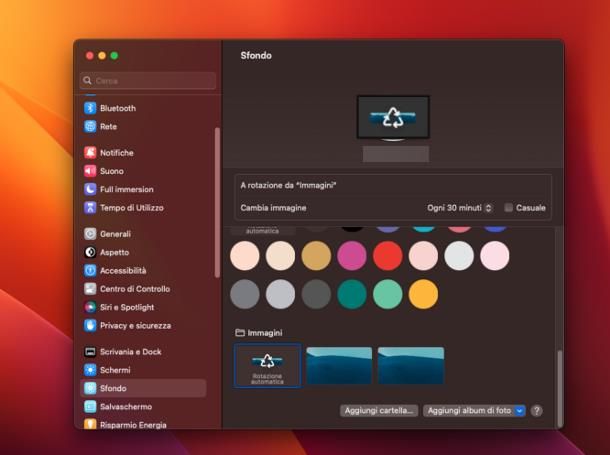Open Siri e Spotlight icon

coord(90,307)
